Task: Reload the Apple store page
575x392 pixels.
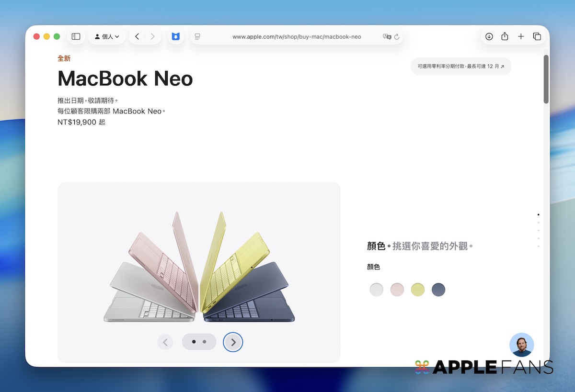Action: [x=397, y=36]
